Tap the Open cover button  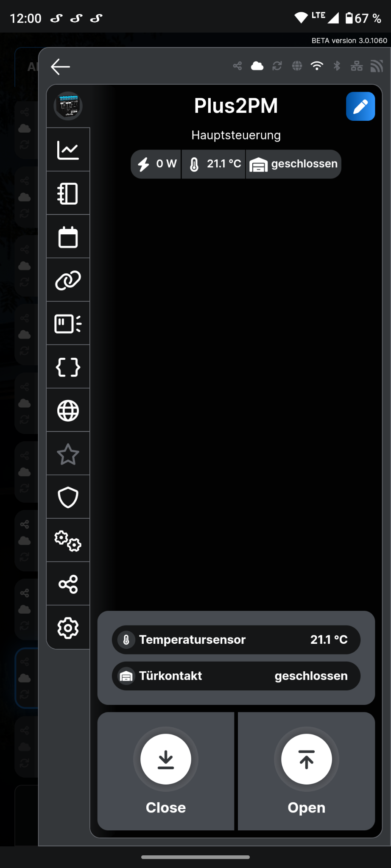click(x=307, y=771)
